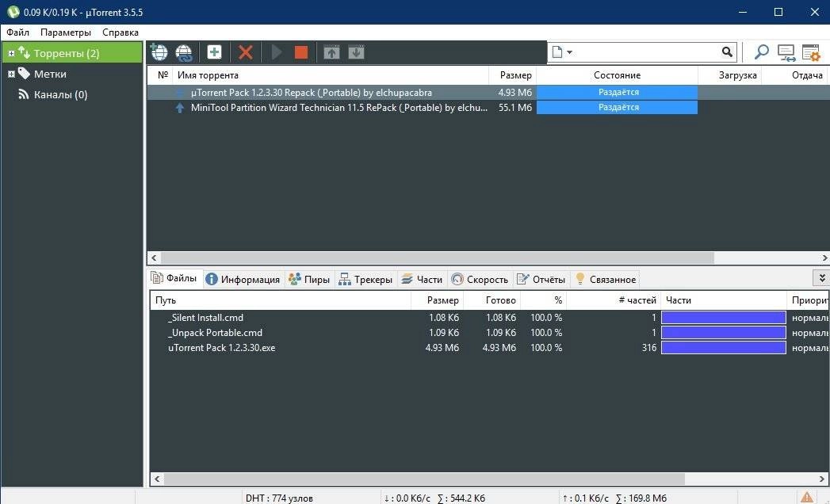The image size is (830, 504).
Task: Stop the selected torrent
Action: pyautogui.click(x=300, y=52)
